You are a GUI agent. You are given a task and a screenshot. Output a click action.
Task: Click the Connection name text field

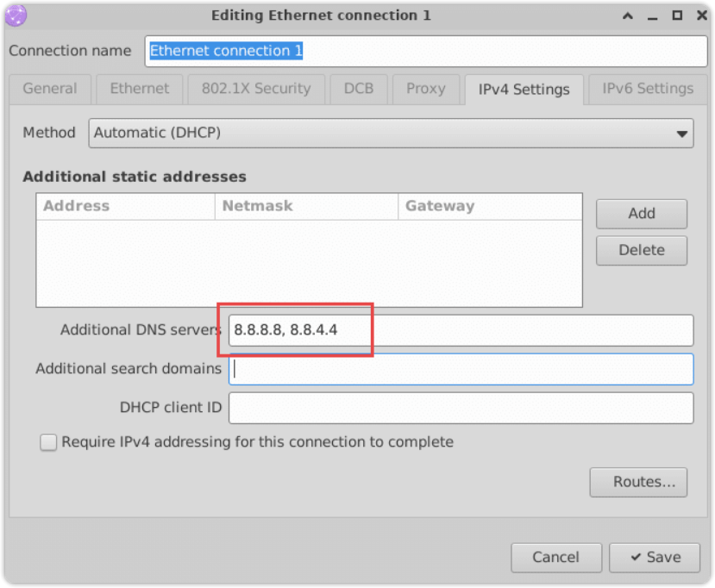click(426, 51)
